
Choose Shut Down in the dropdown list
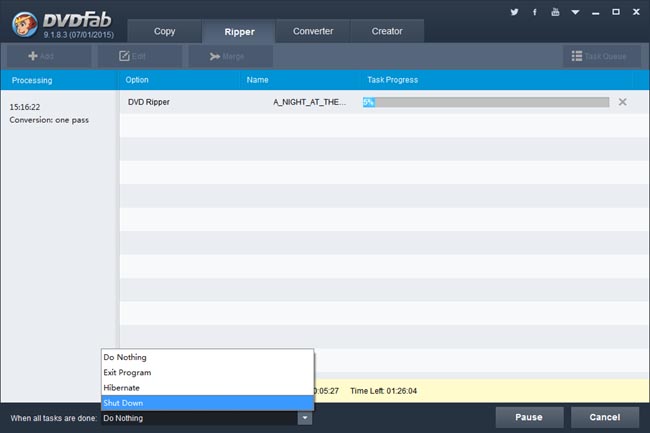click(207, 403)
